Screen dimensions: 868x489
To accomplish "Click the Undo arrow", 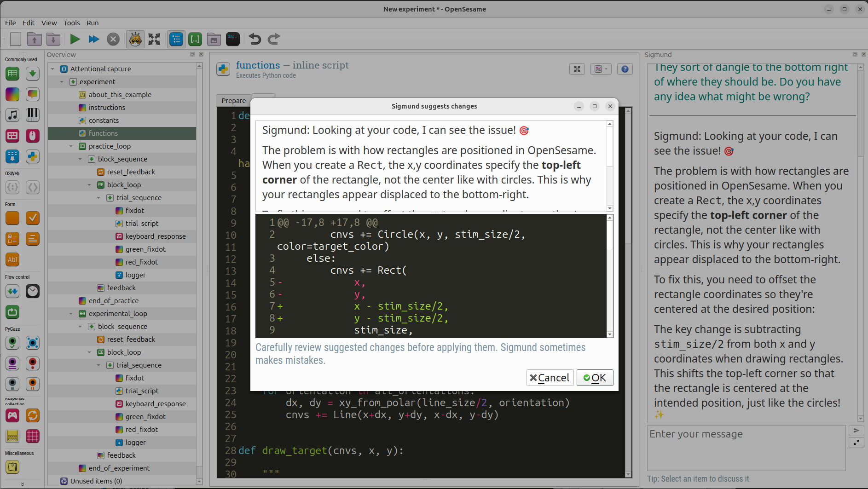I will click(255, 40).
